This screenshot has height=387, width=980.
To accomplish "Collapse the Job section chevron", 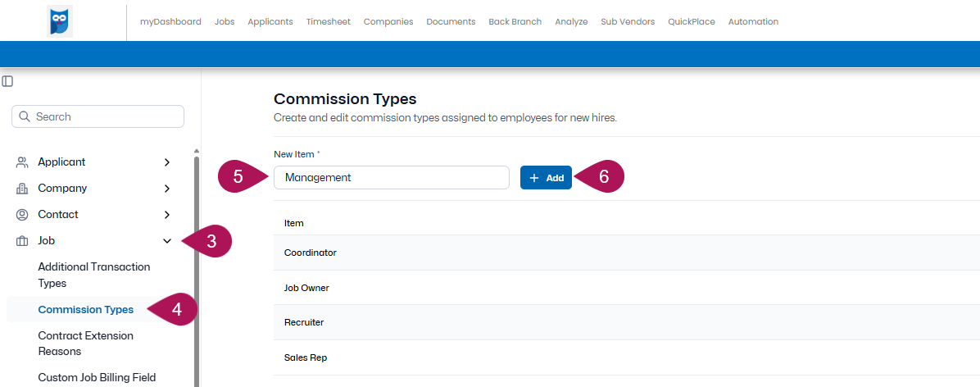I will click(x=167, y=241).
